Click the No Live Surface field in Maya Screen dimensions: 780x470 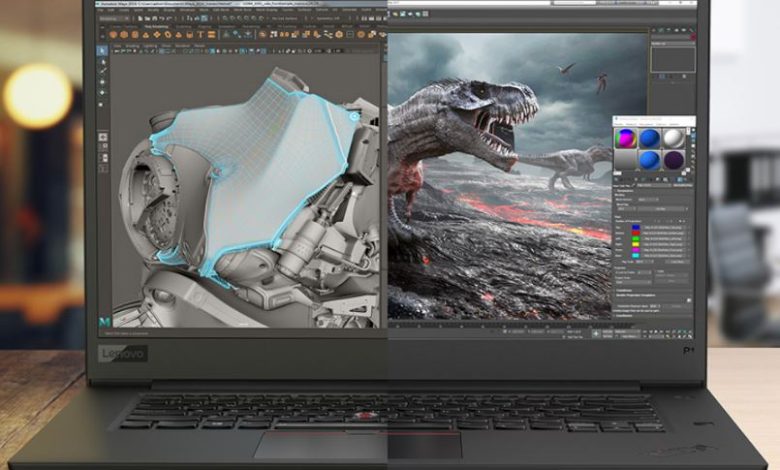287,18
